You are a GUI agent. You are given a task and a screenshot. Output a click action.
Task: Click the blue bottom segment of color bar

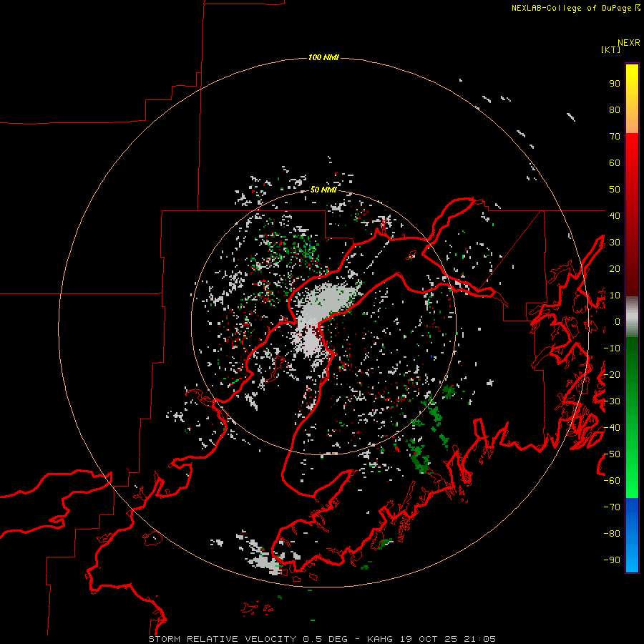coord(632,535)
